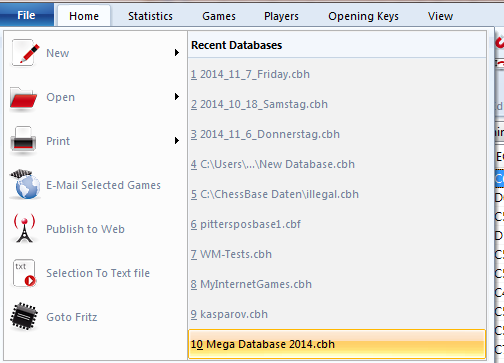Click the E-Mail Selected Games globe icon
Viewport: 504px width, 363px height.
(x=25, y=184)
